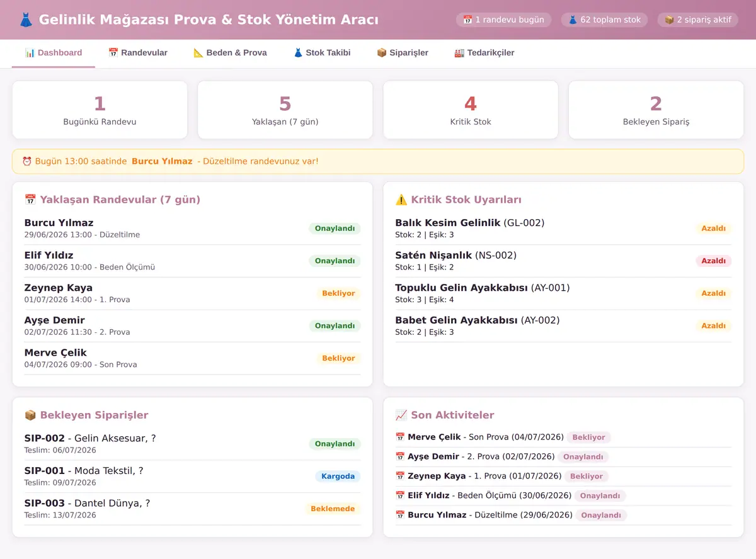Click the warning icon beside Kritik Stok Uyarıları
Screen dimensions: 756x559
[x=401, y=200]
